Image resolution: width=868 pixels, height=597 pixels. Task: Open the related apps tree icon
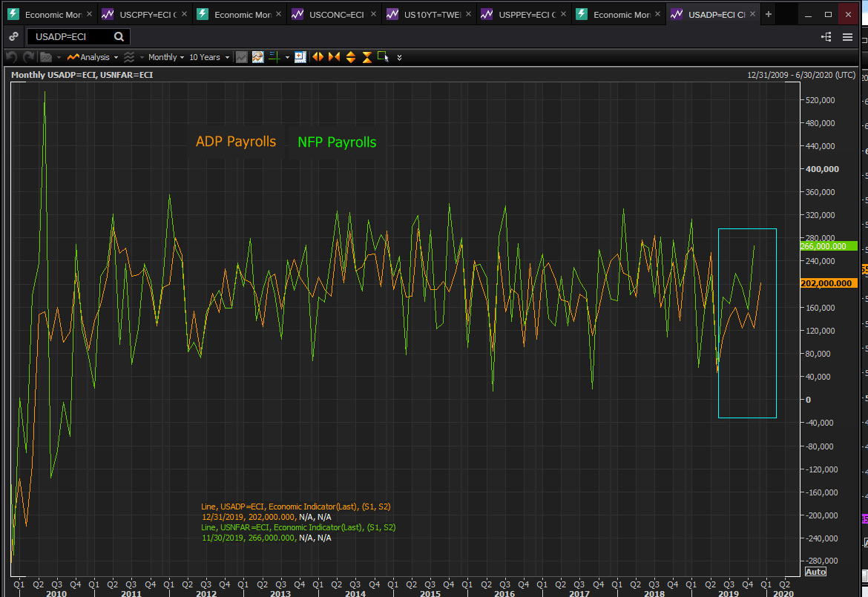(x=826, y=37)
